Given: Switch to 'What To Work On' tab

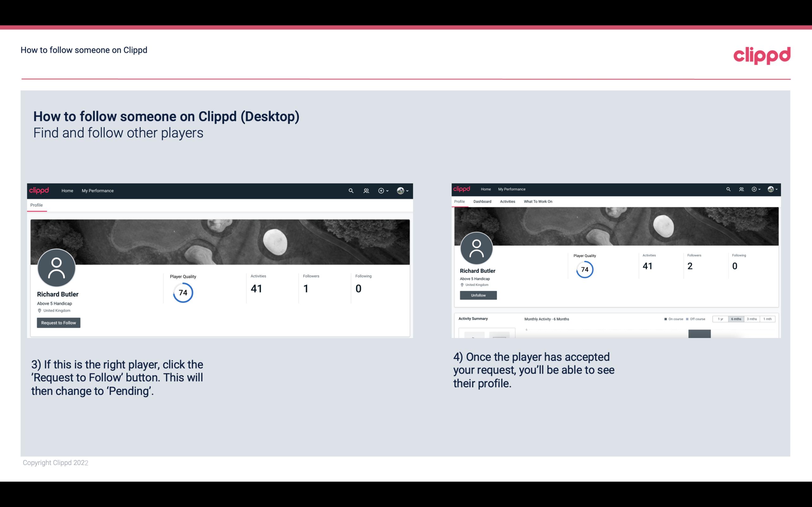Looking at the screenshot, I should pos(537,202).
